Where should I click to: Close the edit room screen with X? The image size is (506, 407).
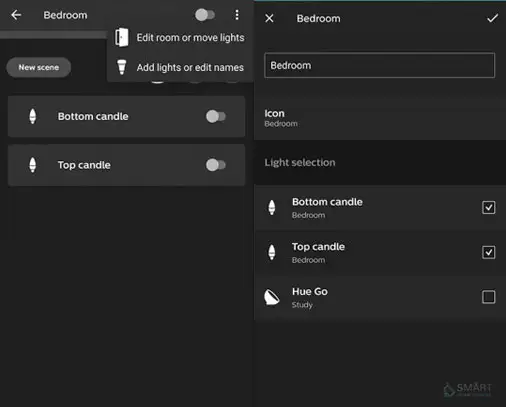tap(269, 18)
